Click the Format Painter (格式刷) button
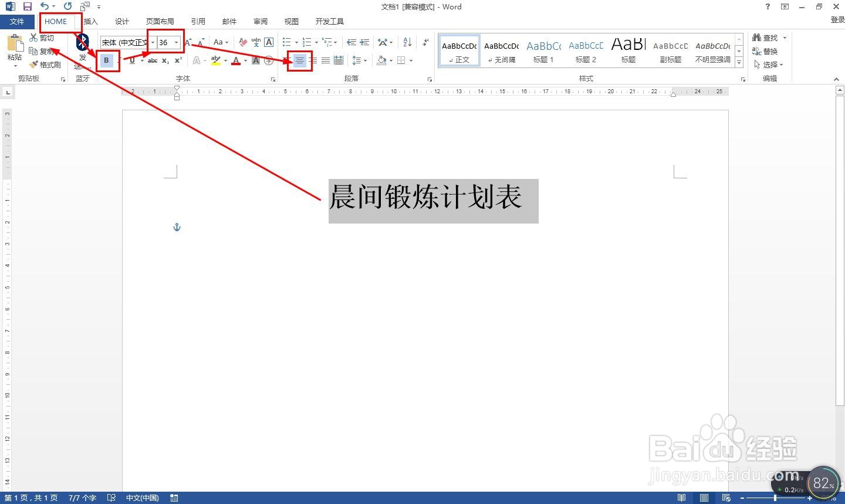Image resolution: width=845 pixels, height=504 pixels. pyautogui.click(x=46, y=65)
